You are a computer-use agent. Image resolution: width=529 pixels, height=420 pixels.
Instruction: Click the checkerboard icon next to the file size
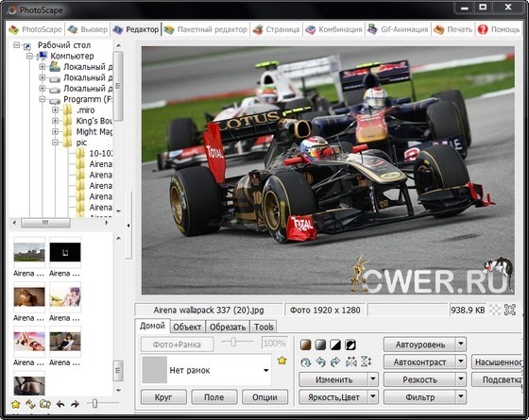tap(495, 310)
